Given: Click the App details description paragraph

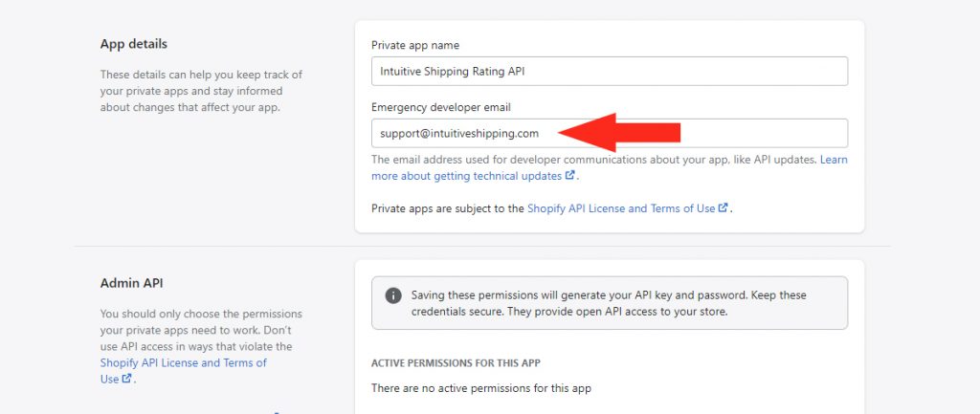Looking at the screenshot, I should [x=201, y=91].
